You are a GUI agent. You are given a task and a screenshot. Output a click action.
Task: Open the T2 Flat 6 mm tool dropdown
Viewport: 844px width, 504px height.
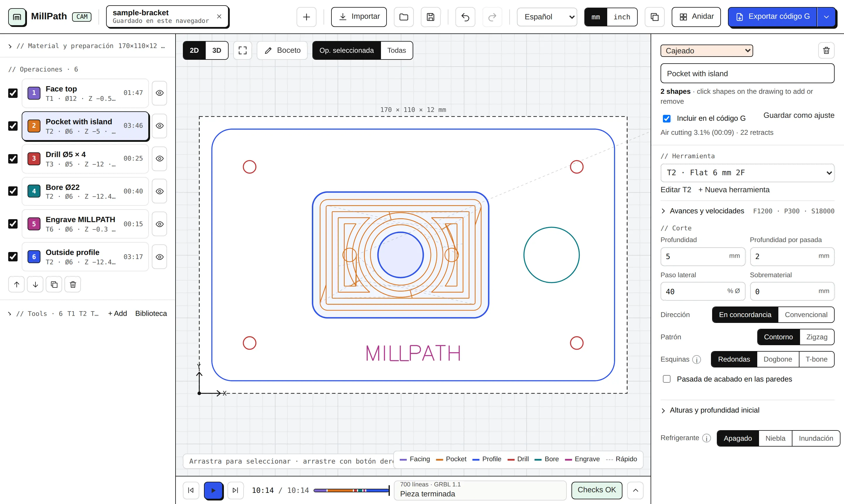pos(747,173)
